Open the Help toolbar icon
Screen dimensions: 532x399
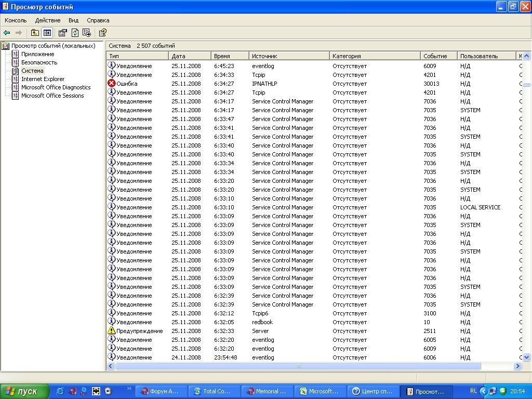coord(103,33)
